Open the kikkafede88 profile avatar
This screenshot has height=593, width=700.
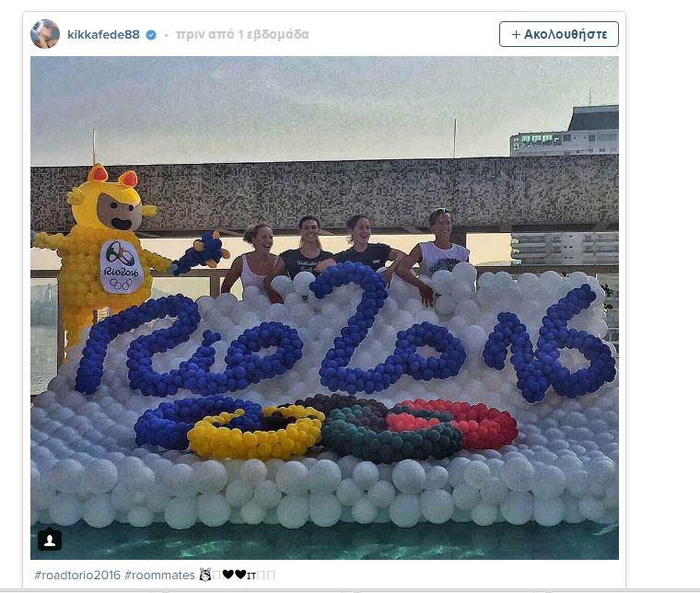click(x=45, y=34)
